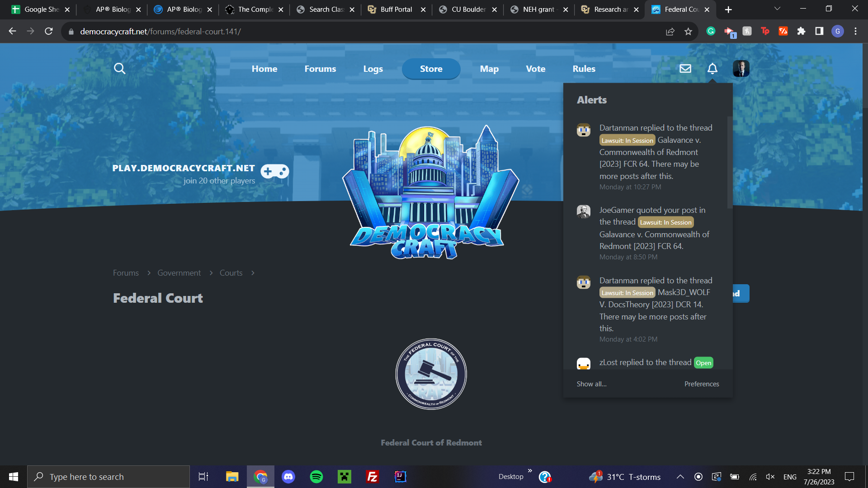Click the muted volume tray icon
Screen dimensions: 868x488
click(770, 477)
